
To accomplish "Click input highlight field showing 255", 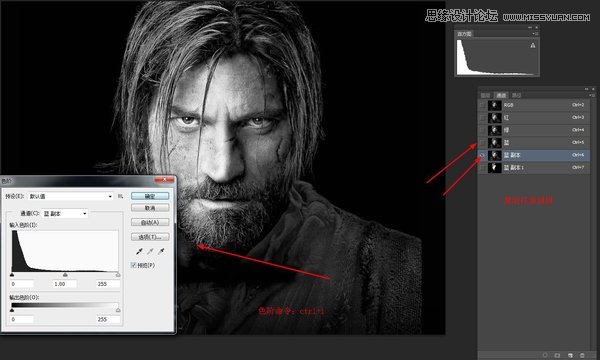I will pos(108,284).
